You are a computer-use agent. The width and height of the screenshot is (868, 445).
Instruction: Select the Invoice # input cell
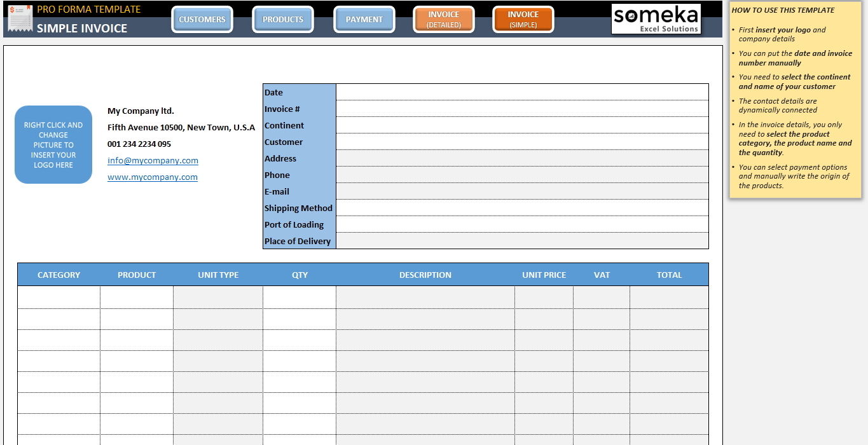522,109
